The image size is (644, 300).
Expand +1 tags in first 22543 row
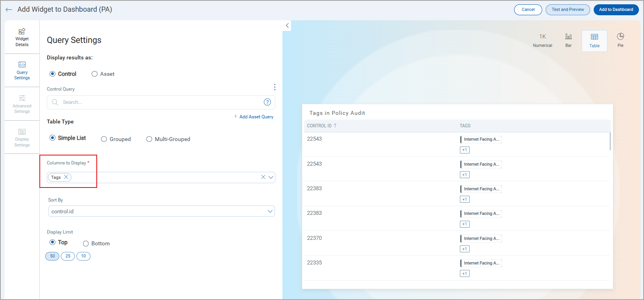465,150
